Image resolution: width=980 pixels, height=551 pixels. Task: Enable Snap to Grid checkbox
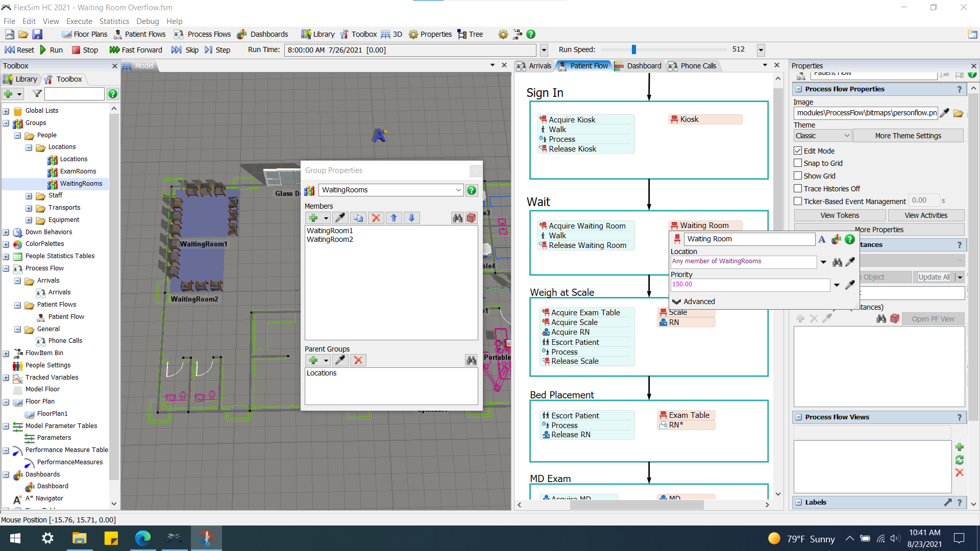pos(798,163)
